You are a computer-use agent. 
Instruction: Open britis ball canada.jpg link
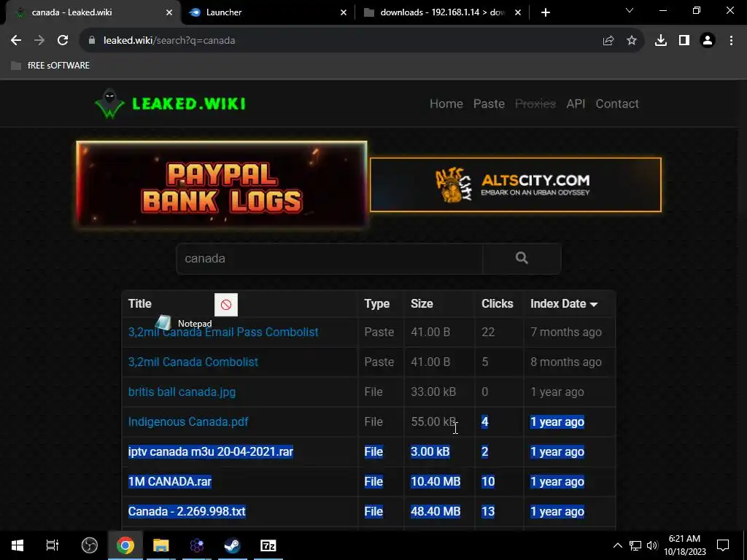tap(182, 392)
